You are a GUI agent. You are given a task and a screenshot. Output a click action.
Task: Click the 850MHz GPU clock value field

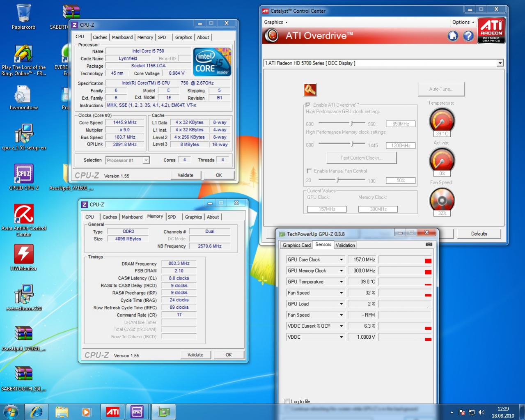point(401,124)
